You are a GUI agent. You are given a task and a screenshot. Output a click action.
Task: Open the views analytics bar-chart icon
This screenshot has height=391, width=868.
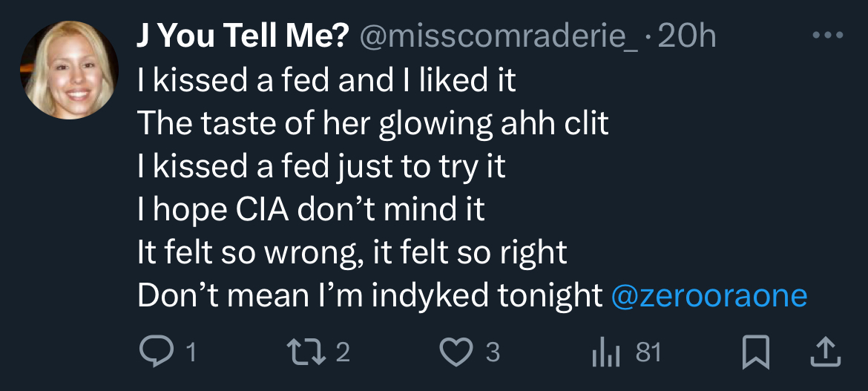point(605,352)
